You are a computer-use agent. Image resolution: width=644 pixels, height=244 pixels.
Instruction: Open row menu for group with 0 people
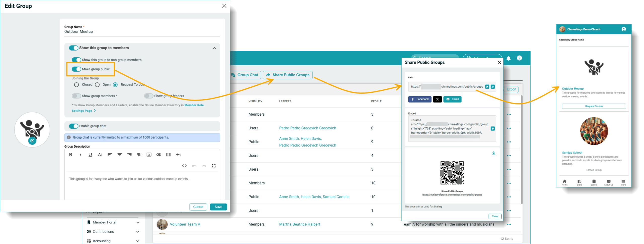coord(509,128)
